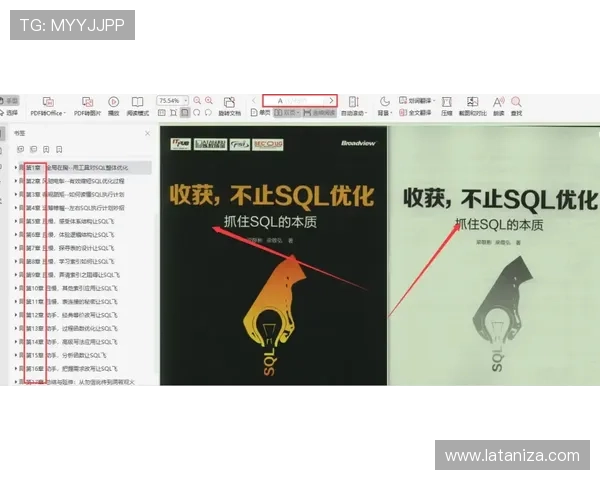Viewport: 600px width, 480px height.
Task: Select the 选择 selection tool
Action: click(x=9, y=113)
